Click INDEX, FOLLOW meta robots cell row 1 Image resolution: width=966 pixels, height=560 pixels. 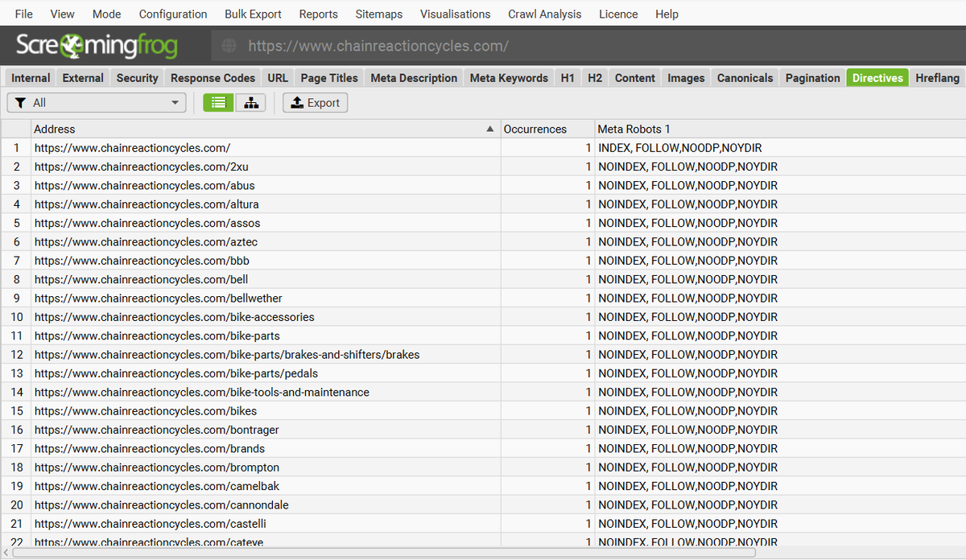(x=780, y=148)
